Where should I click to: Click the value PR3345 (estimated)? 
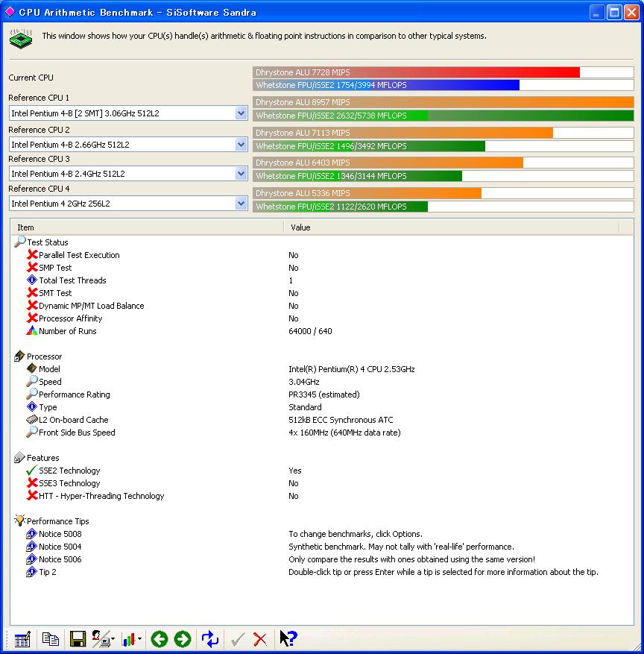[x=324, y=394]
